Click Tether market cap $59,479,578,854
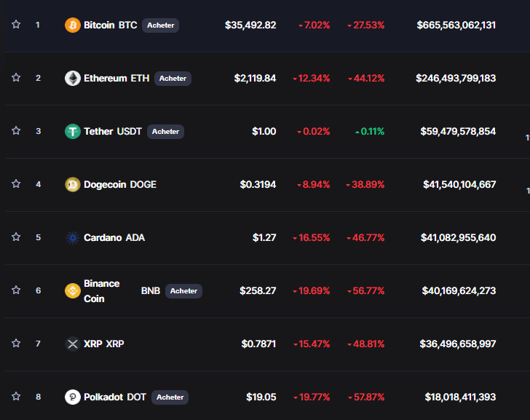 [x=458, y=132]
